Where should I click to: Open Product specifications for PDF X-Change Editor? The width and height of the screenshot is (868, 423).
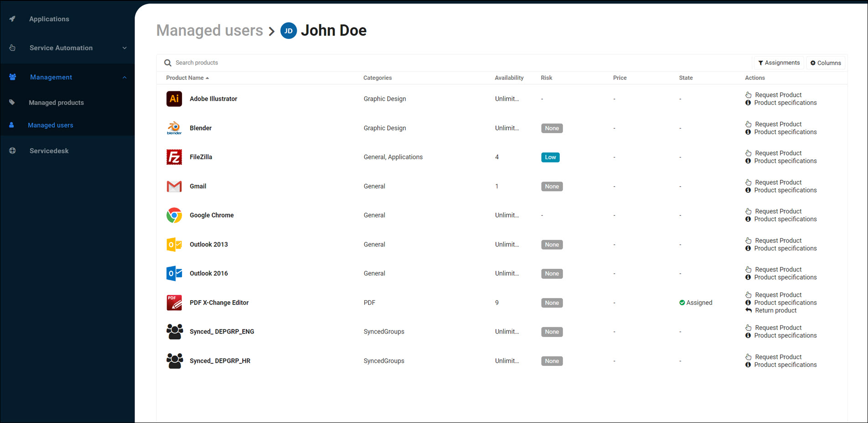click(x=785, y=303)
